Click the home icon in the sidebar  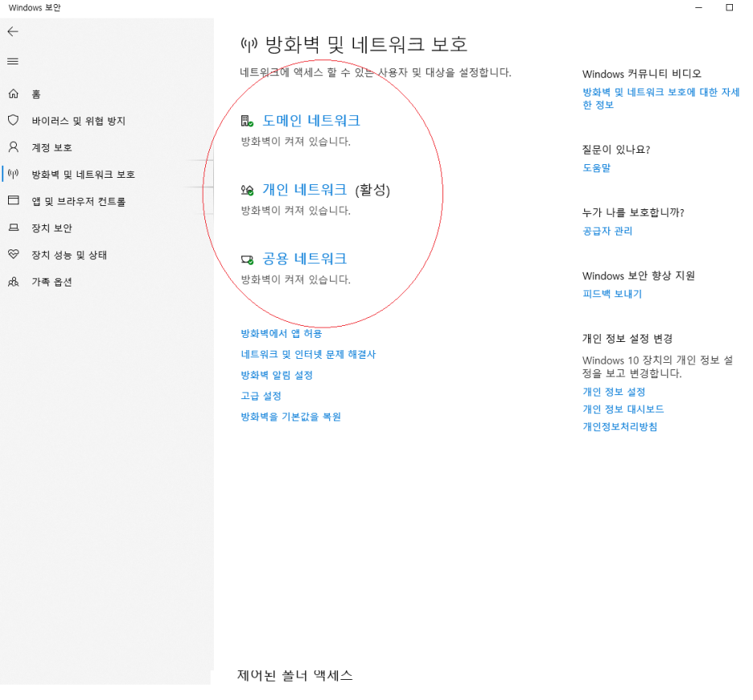[x=14, y=93]
